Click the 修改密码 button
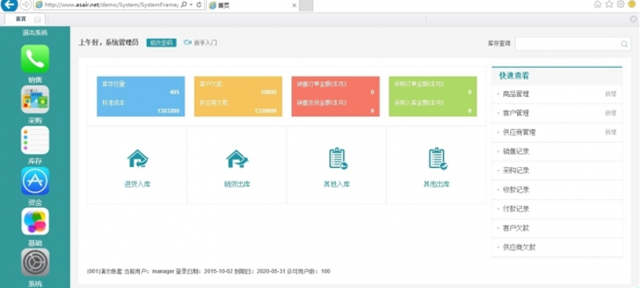The height and width of the screenshot is (288, 644). pyautogui.click(x=162, y=42)
